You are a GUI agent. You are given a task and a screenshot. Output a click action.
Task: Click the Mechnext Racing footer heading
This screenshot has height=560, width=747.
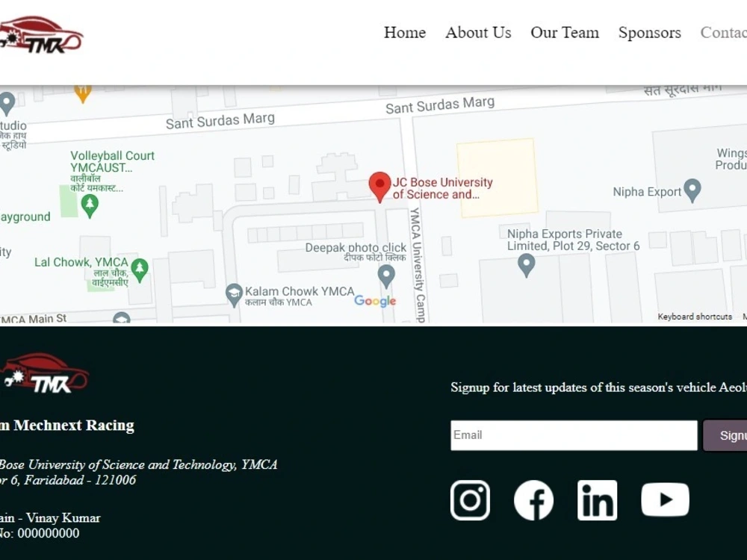67,425
